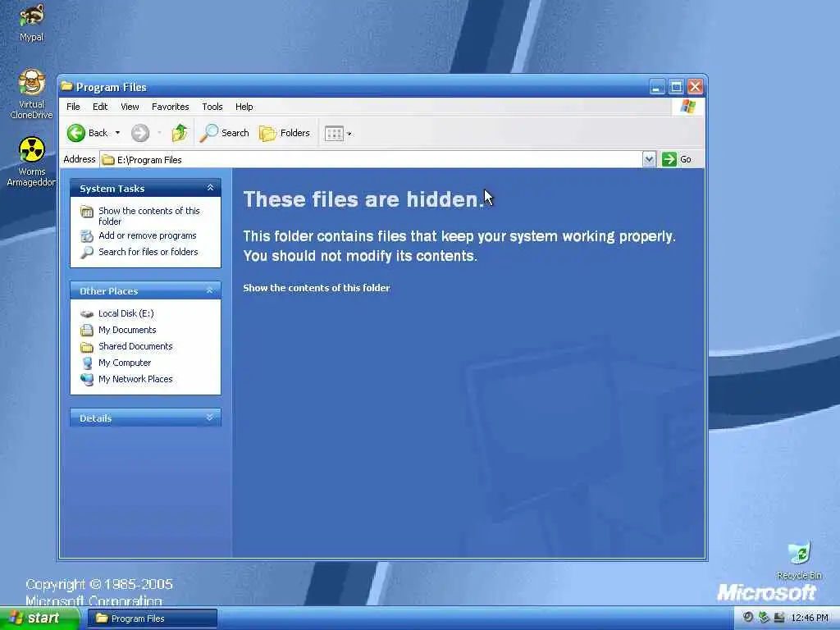Open the Favorites menu
The image size is (840, 630).
(x=171, y=107)
